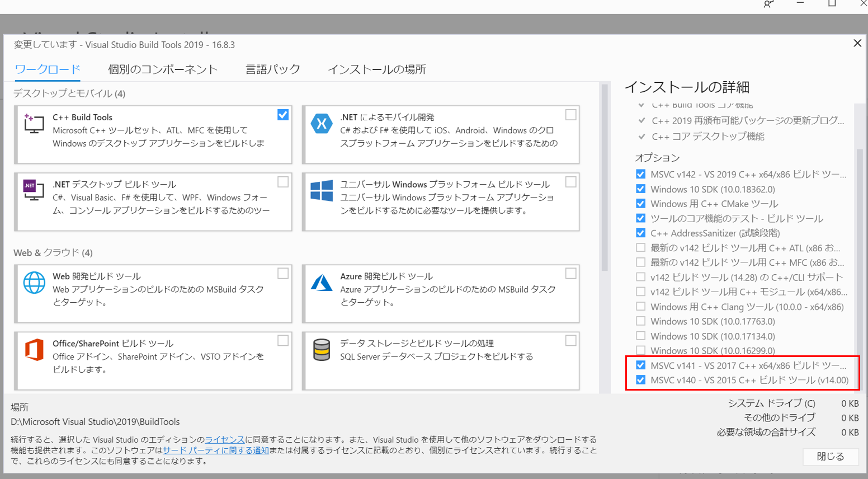Image resolution: width=868 pixels, height=479 pixels.
Task: Uncheck ツールのコア機能のテスト option
Action: [x=641, y=218]
